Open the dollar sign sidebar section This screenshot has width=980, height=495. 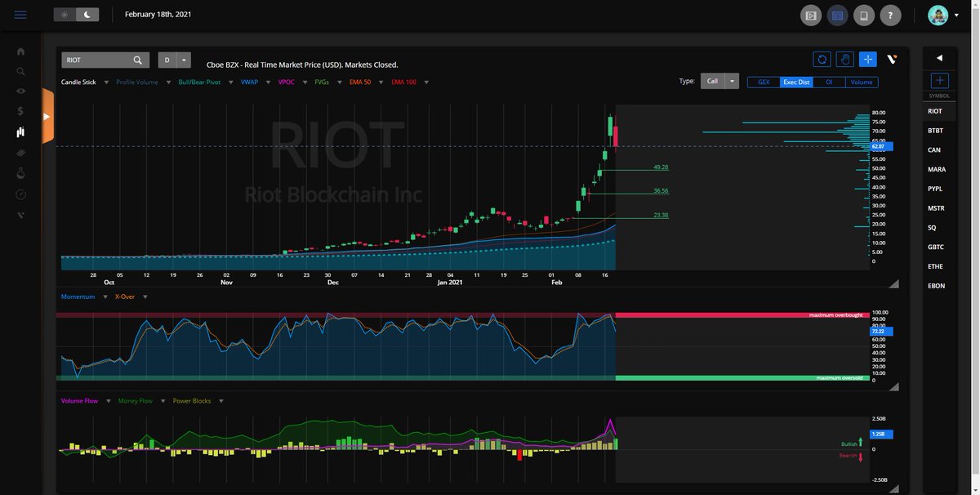click(x=20, y=111)
